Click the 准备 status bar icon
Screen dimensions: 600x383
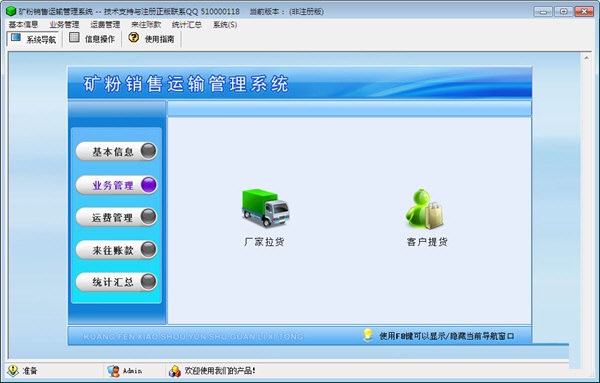pos(13,370)
